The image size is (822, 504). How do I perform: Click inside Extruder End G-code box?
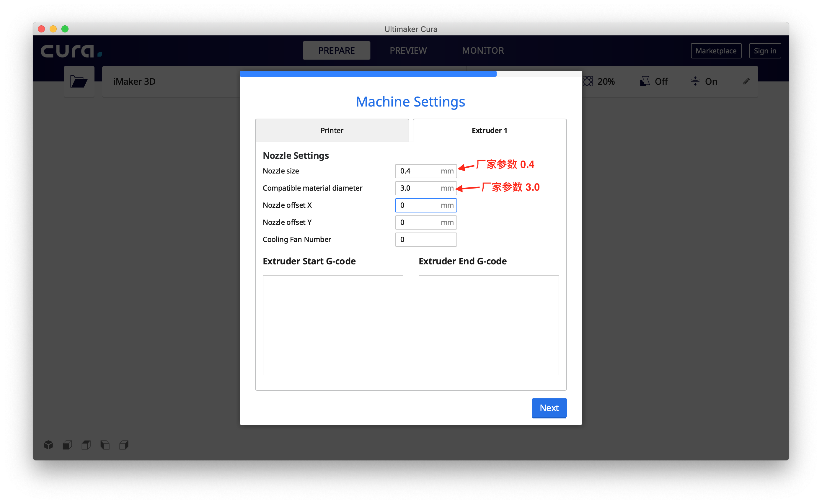click(489, 325)
